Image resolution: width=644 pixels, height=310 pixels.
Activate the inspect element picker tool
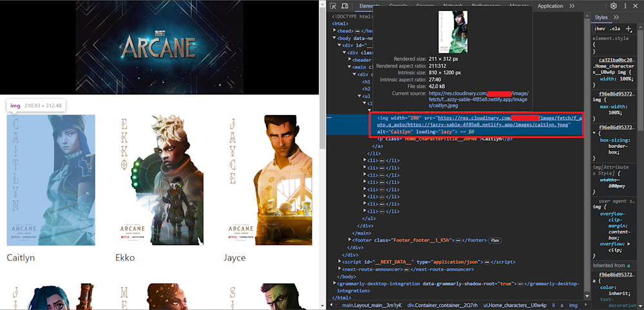click(334, 6)
